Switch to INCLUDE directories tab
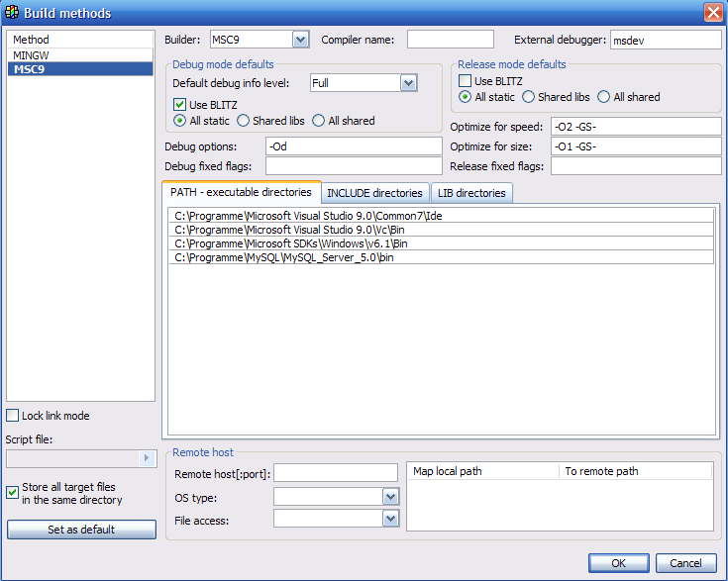Screen dimensions: 728x581 click(x=374, y=193)
